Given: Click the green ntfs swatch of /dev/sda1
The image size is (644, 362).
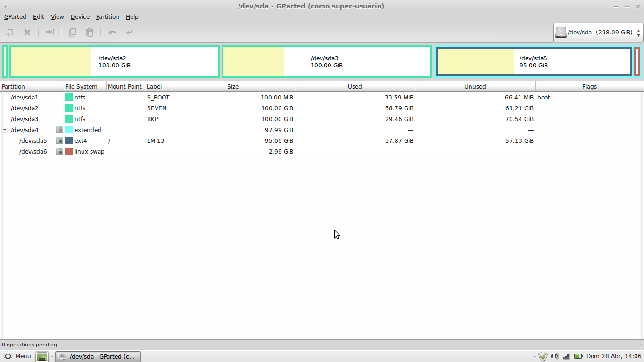Looking at the screenshot, I should pyautogui.click(x=69, y=97).
